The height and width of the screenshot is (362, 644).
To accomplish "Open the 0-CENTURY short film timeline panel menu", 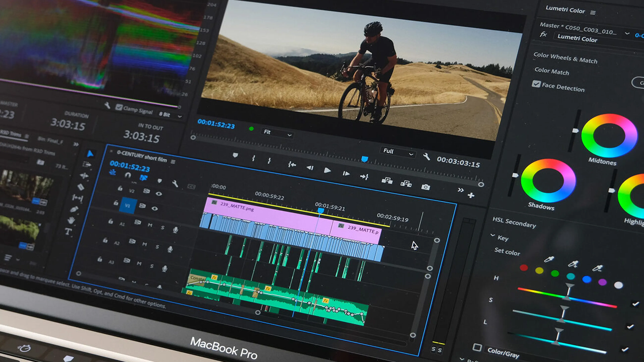I will [173, 161].
